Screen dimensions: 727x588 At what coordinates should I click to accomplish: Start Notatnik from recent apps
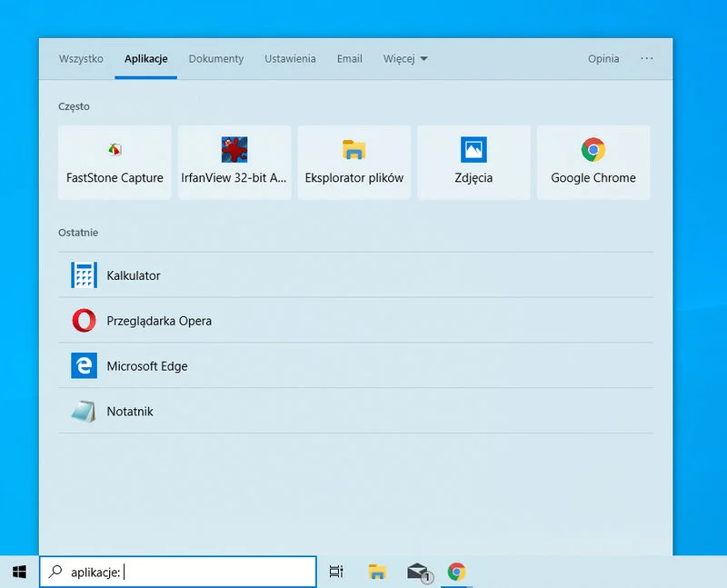tap(130, 411)
